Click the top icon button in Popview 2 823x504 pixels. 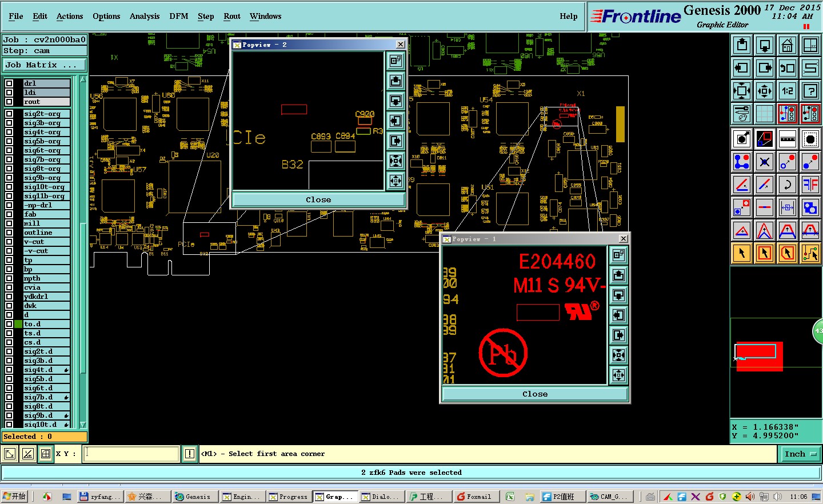click(395, 61)
